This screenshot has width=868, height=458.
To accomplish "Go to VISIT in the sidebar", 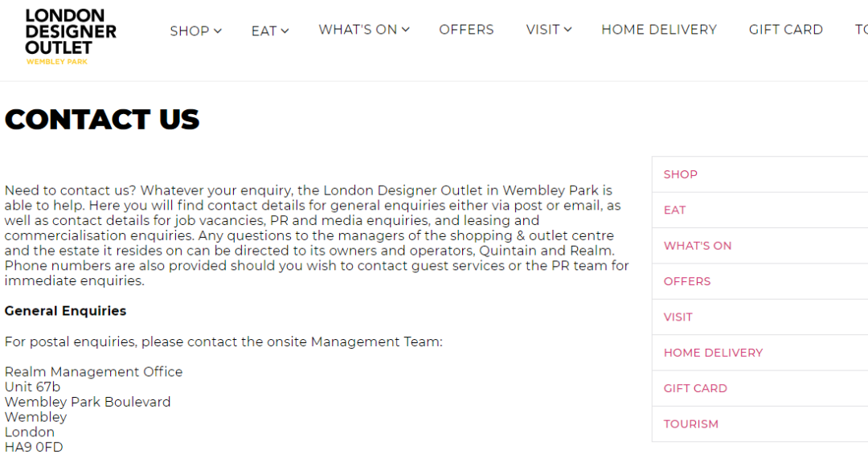I will (678, 317).
